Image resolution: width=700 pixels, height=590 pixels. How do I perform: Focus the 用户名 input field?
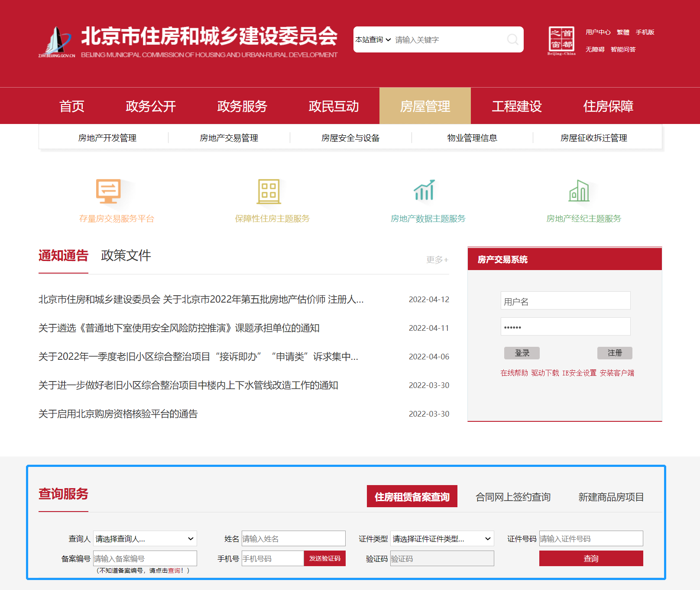point(565,300)
